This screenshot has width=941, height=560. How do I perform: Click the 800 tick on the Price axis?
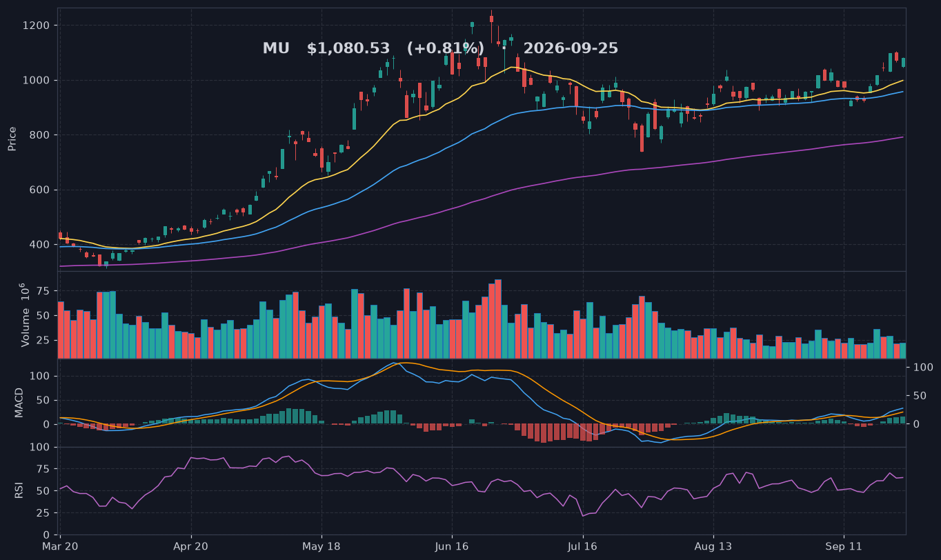pos(39,135)
